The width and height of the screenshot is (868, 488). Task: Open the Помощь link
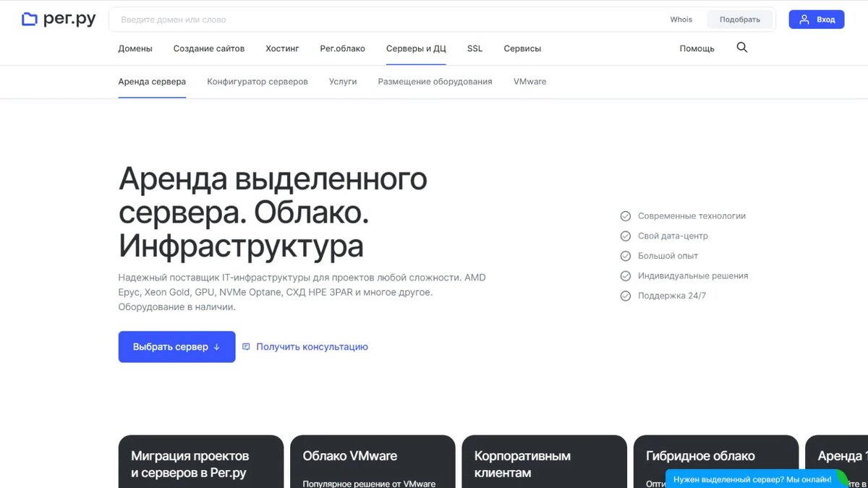click(x=697, y=48)
